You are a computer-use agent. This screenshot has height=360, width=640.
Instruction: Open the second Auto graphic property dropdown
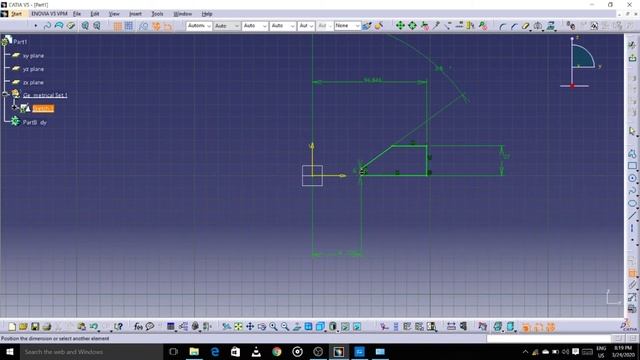pyautogui.click(x=227, y=26)
